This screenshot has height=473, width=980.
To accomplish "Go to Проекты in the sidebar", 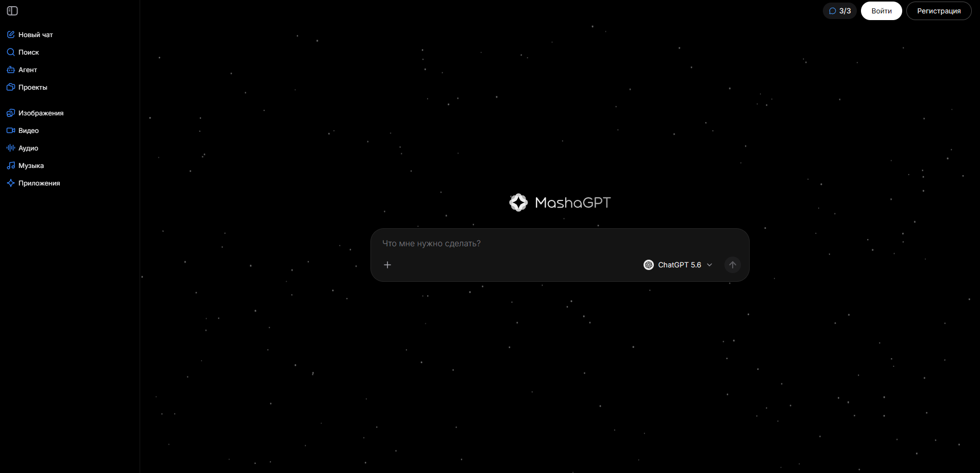I will tap(27, 87).
